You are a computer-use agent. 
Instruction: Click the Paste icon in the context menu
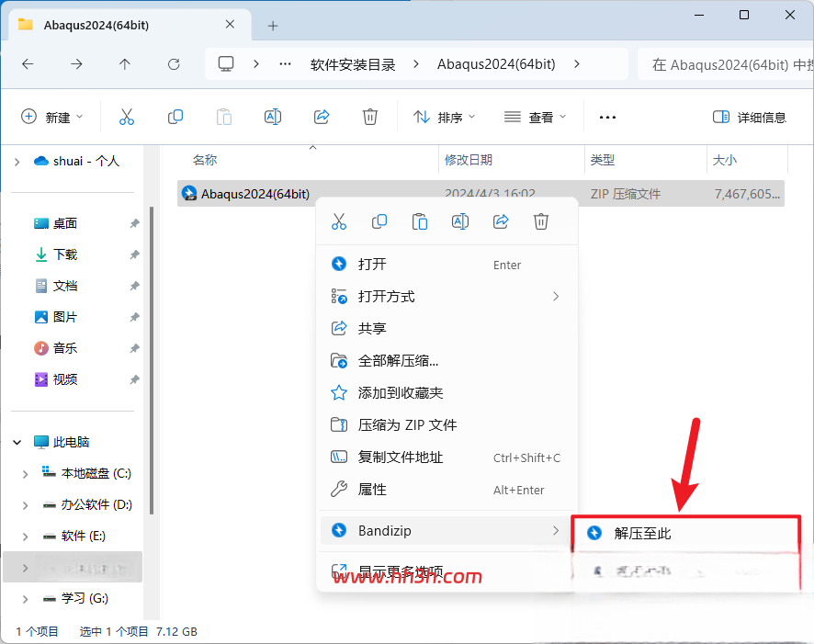(x=420, y=221)
